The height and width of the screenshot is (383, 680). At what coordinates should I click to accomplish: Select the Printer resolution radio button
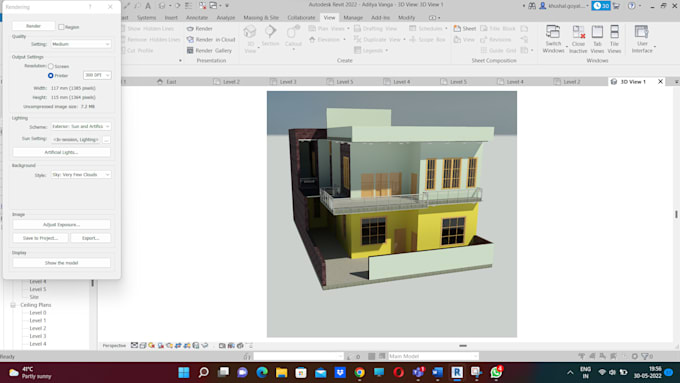point(51,75)
